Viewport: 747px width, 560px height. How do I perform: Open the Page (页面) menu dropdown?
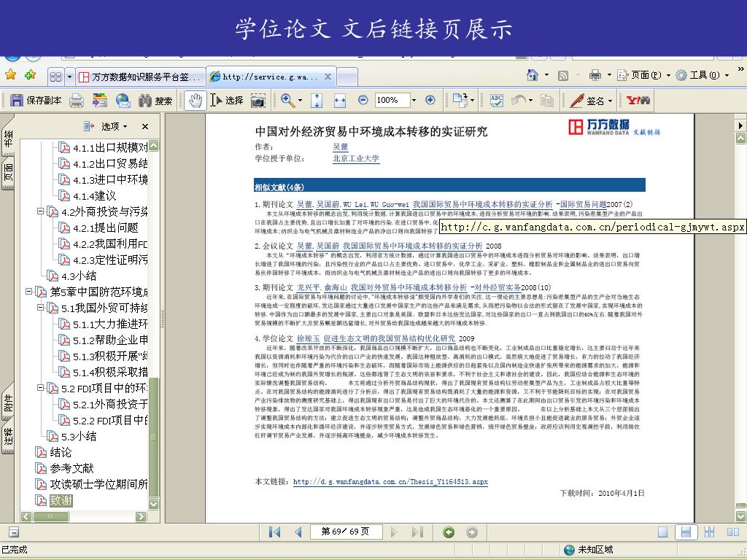(643, 75)
